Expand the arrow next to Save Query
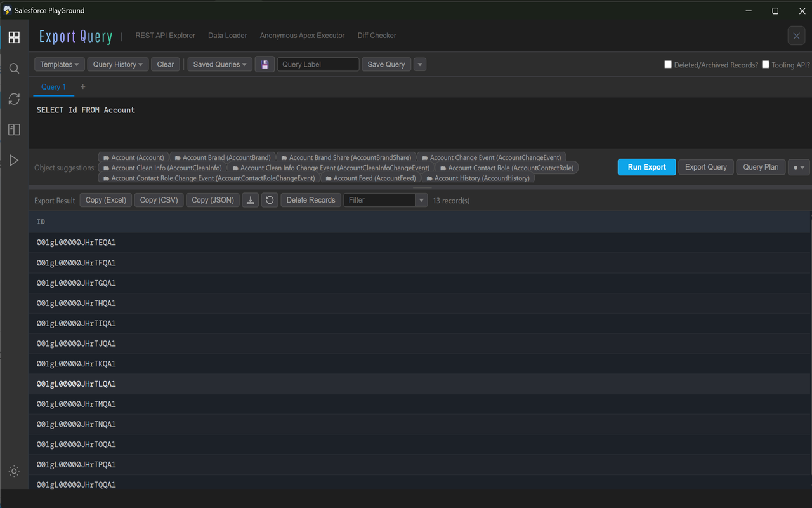Image resolution: width=812 pixels, height=508 pixels. click(x=420, y=64)
